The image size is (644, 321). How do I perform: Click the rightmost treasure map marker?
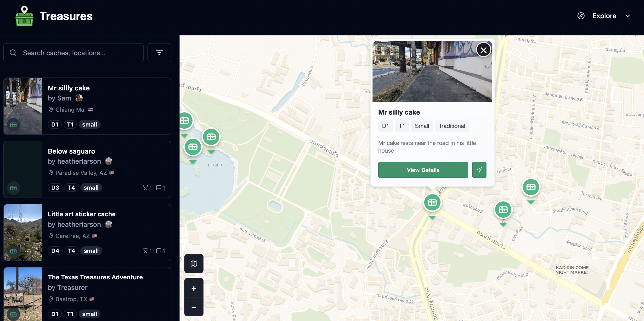531,187
